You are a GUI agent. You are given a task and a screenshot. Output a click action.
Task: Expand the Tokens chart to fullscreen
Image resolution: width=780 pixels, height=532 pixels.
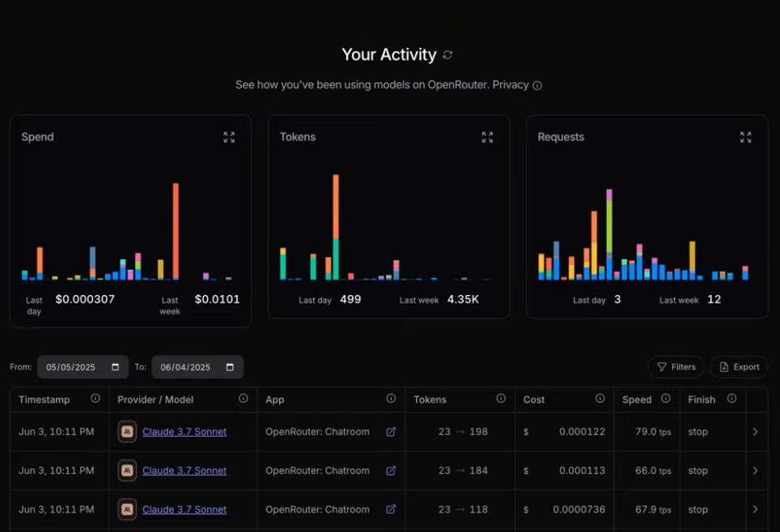pyautogui.click(x=487, y=137)
